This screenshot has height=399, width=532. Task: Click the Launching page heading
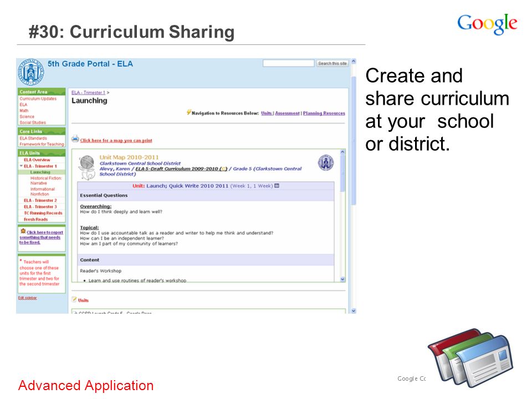pos(89,100)
